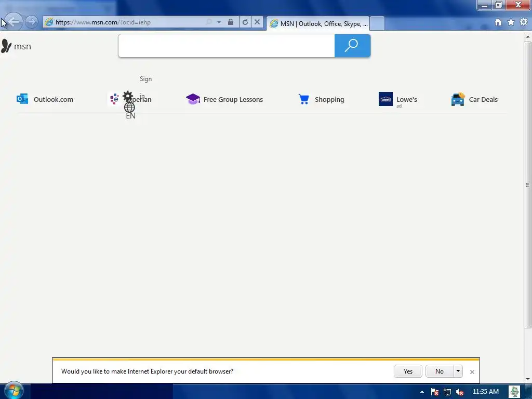The height and width of the screenshot is (399, 532).
Task: Open the Lowe's ad link
Action: click(406, 99)
